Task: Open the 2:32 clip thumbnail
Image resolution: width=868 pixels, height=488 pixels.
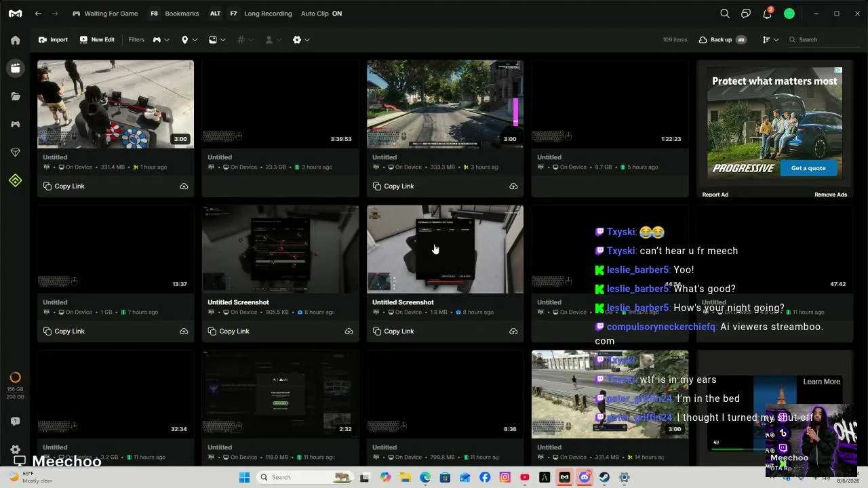Action: pyautogui.click(x=280, y=394)
